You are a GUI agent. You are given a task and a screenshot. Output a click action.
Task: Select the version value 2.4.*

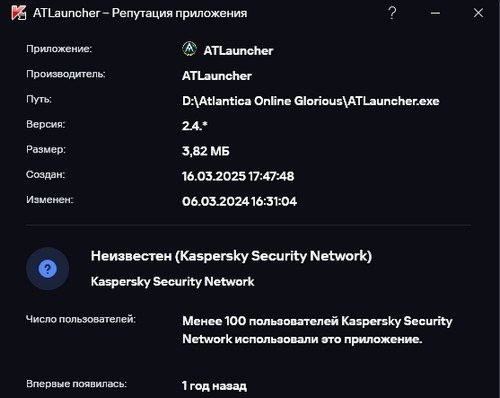pos(195,126)
